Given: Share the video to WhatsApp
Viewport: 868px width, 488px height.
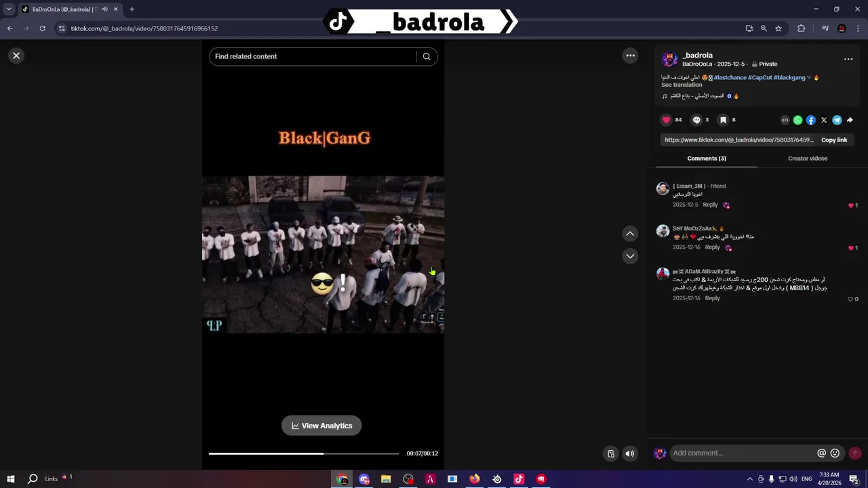Looking at the screenshot, I should click(798, 120).
